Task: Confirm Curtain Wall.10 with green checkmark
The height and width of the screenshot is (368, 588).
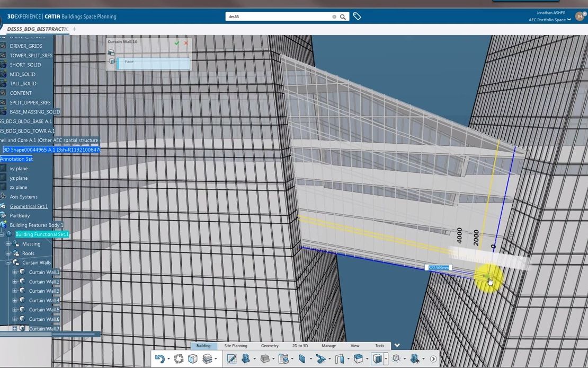Action: coord(177,43)
